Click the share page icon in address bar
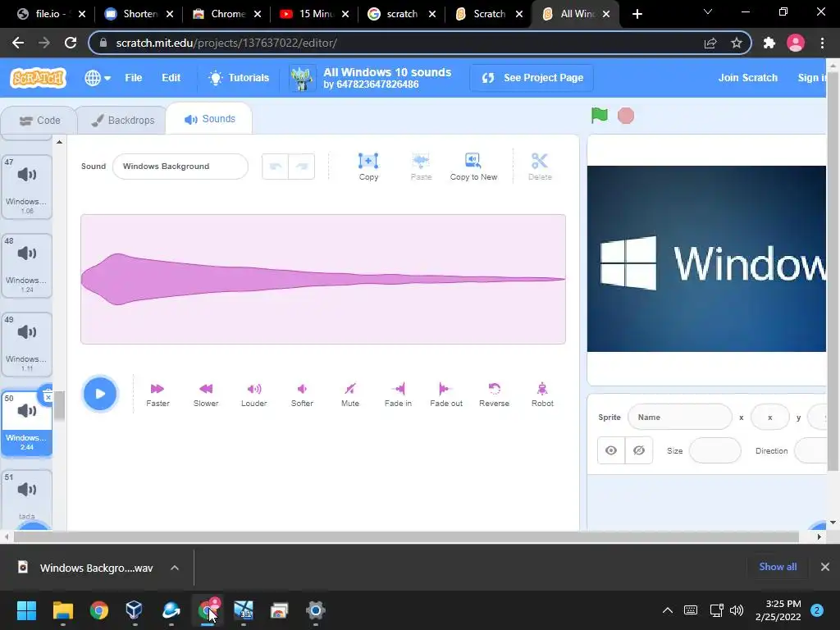The height and width of the screenshot is (630, 840). tap(710, 43)
